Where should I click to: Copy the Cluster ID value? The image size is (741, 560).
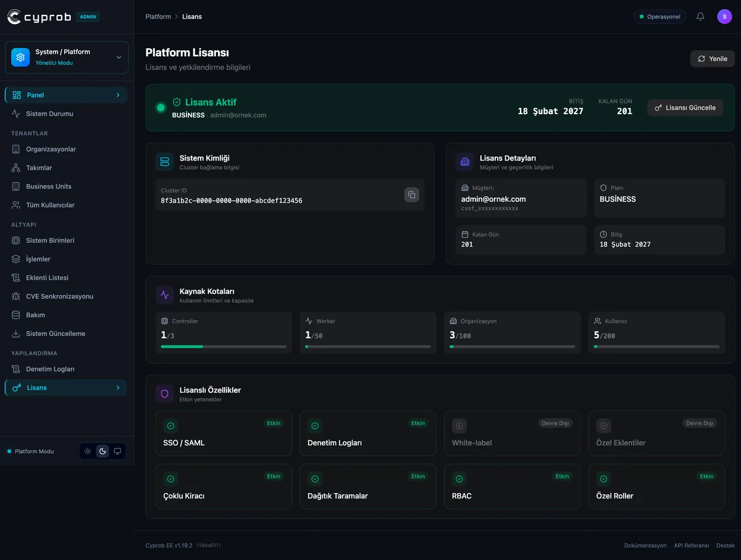click(x=411, y=195)
